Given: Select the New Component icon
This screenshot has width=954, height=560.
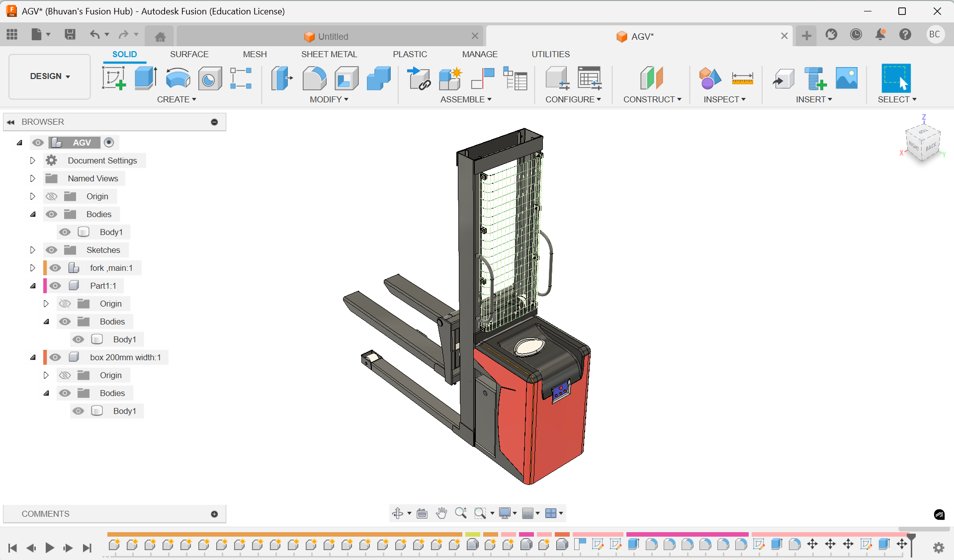Looking at the screenshot, I should (450, 79).
